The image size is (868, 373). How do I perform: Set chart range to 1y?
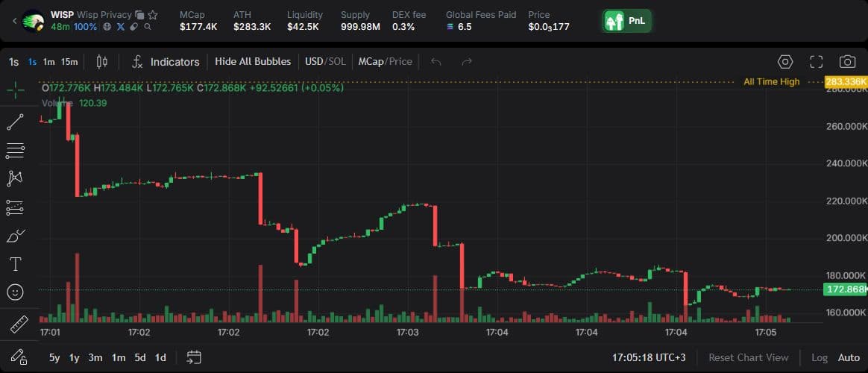[74, 357]
